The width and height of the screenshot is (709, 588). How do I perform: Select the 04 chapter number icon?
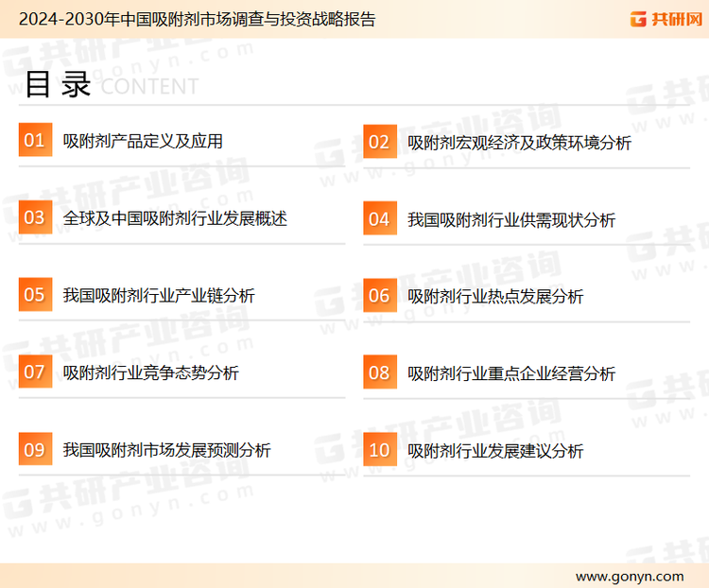click(379, 219)
